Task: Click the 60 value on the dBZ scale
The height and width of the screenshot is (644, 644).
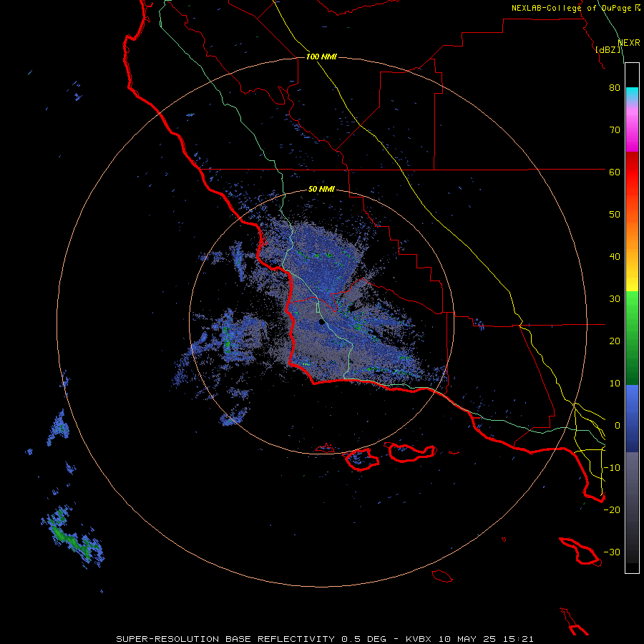Action: [x=615, y=172]
